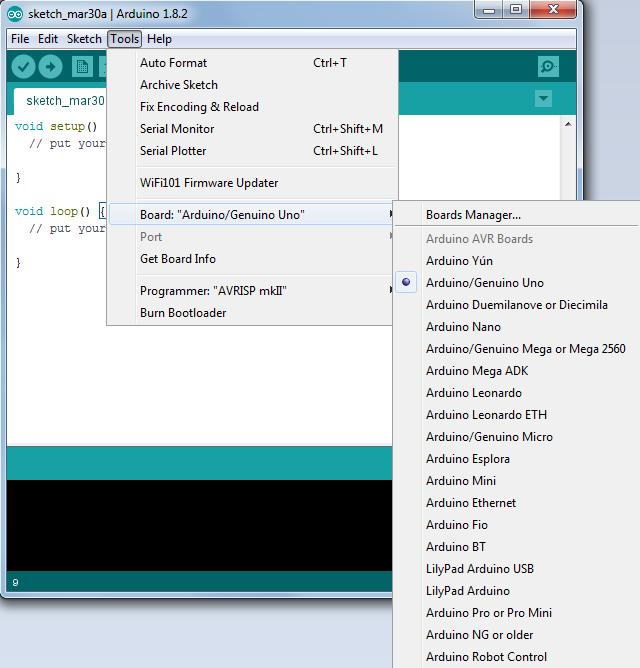Select the plain LilyPad Arduino entry
640x668 pixels.
coord(517,591)
